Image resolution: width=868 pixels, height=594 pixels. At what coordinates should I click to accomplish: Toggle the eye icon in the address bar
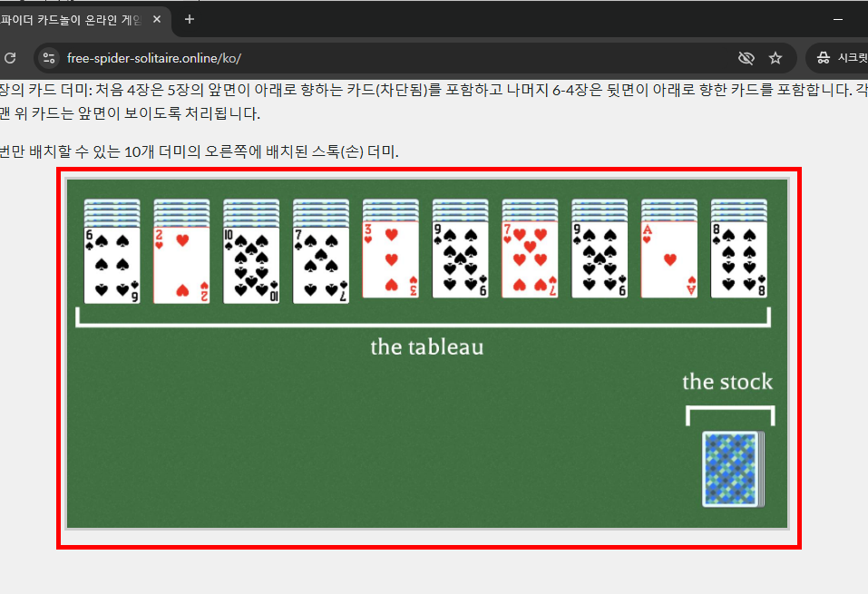pyautogui.click(x=746, y=57)
